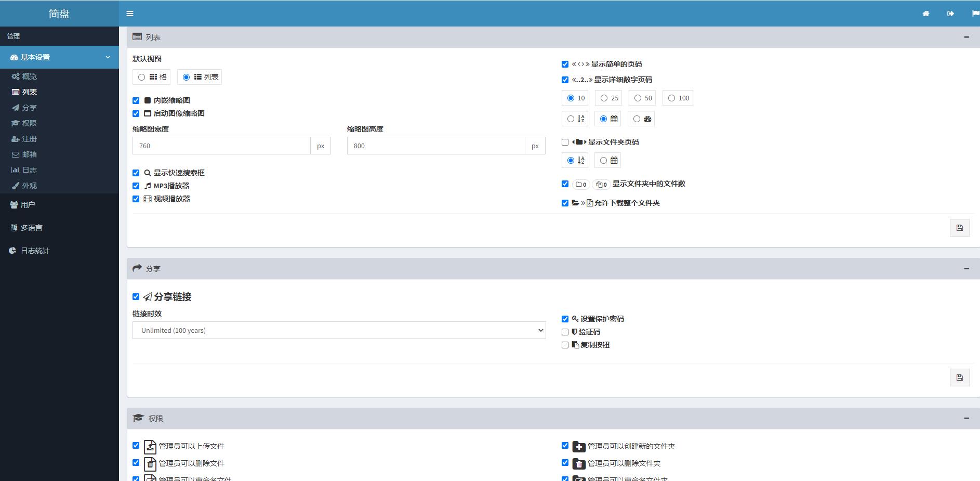Uncheck 内嵌缩略图 checkbox
Screen dimensions: 980x481
pyautogui.click(x=136, y=100)
